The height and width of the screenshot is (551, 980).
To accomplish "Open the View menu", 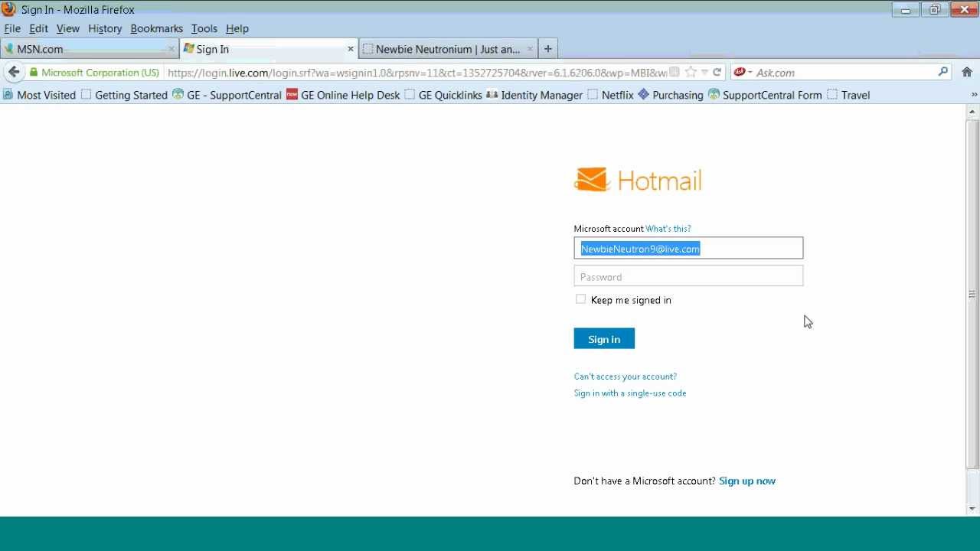I will point(67,28).
